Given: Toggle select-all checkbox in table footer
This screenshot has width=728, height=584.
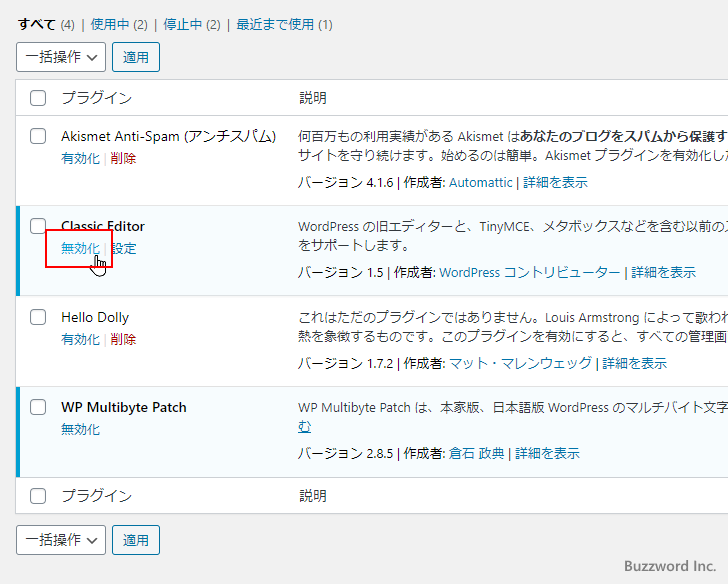Looking at the screenshot, I should [x=38, y=496].
